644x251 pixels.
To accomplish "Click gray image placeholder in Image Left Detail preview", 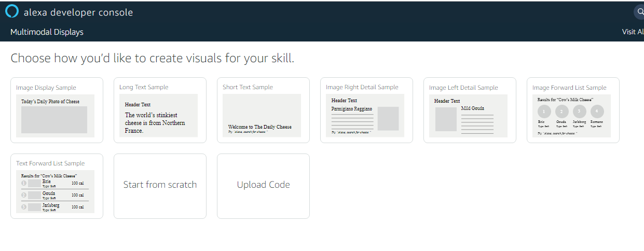I will click(446, 119).
